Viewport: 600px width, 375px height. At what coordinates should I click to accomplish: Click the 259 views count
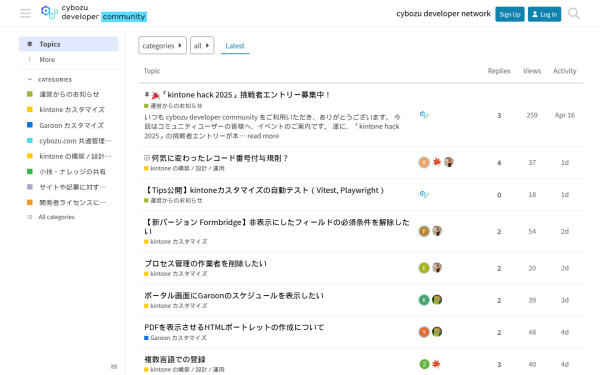(532, 115)
